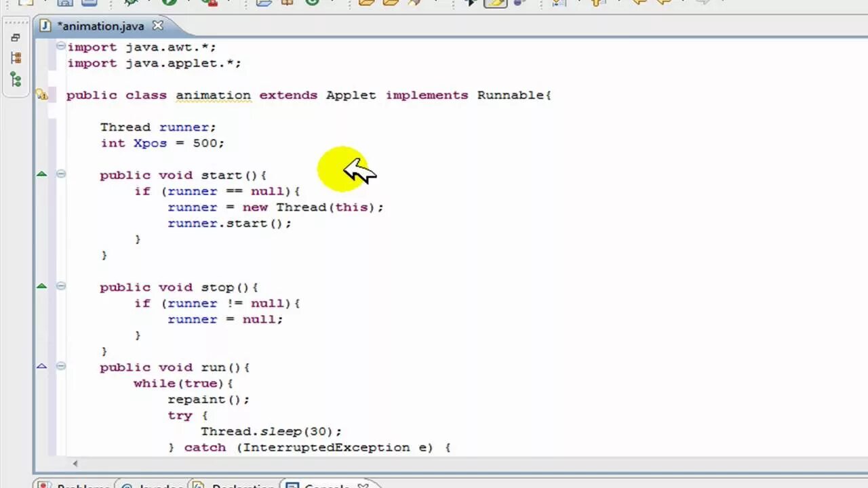Click the 'while(true){' line
The width and height of the screenshot is (868, 488).
(183, 383)
